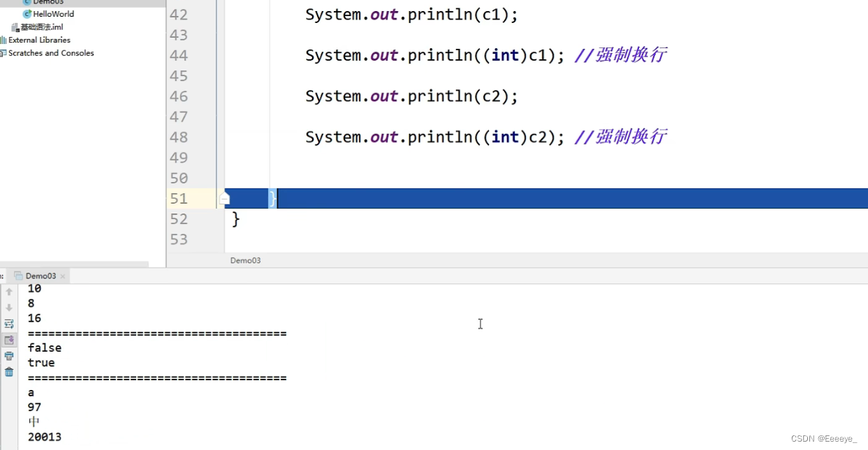This screenshot has height=450, width=868.
Task: Click line number 53 in the gutter
Action: click(179, 239)
